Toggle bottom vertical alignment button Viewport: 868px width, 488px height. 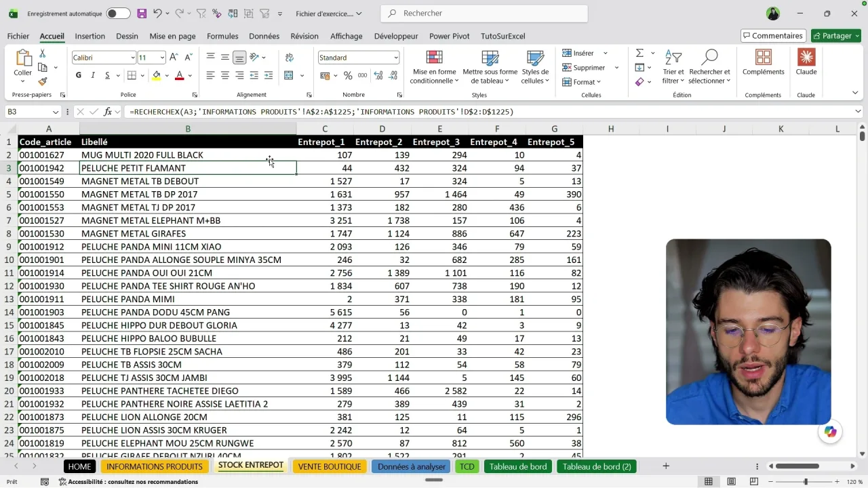point(239,58)
